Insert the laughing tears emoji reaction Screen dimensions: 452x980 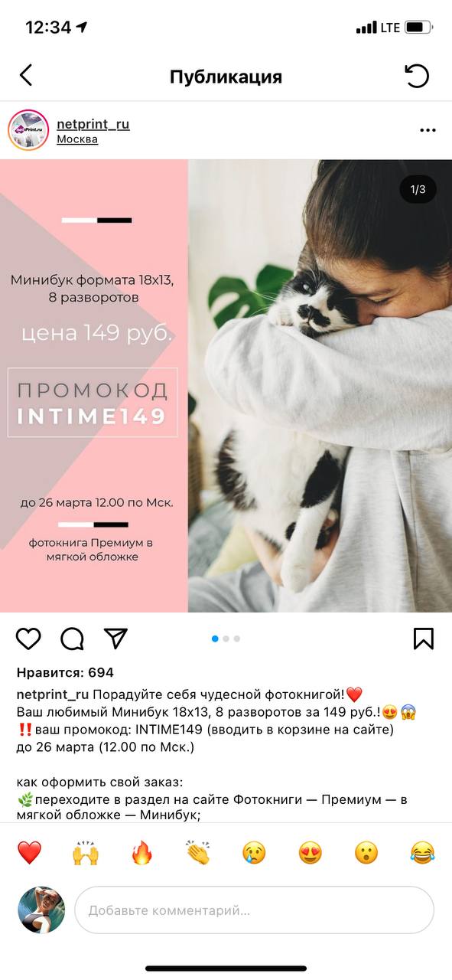click(422, 852)
